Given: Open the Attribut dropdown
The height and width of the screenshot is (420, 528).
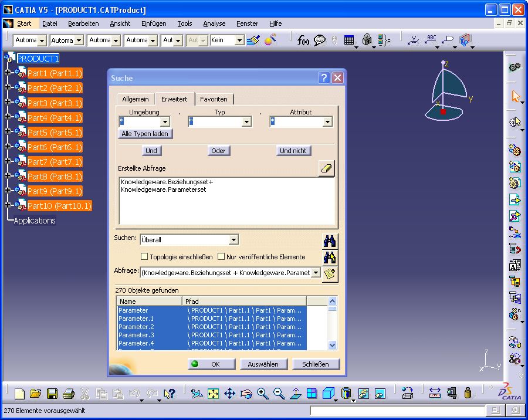Looking at the screenshot, I should pos(327,121).
